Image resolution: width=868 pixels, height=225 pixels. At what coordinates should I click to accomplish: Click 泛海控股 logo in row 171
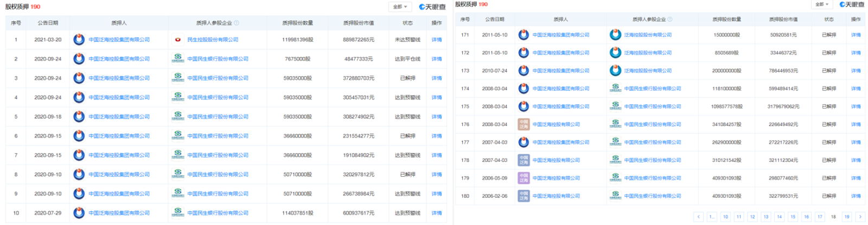615,35
